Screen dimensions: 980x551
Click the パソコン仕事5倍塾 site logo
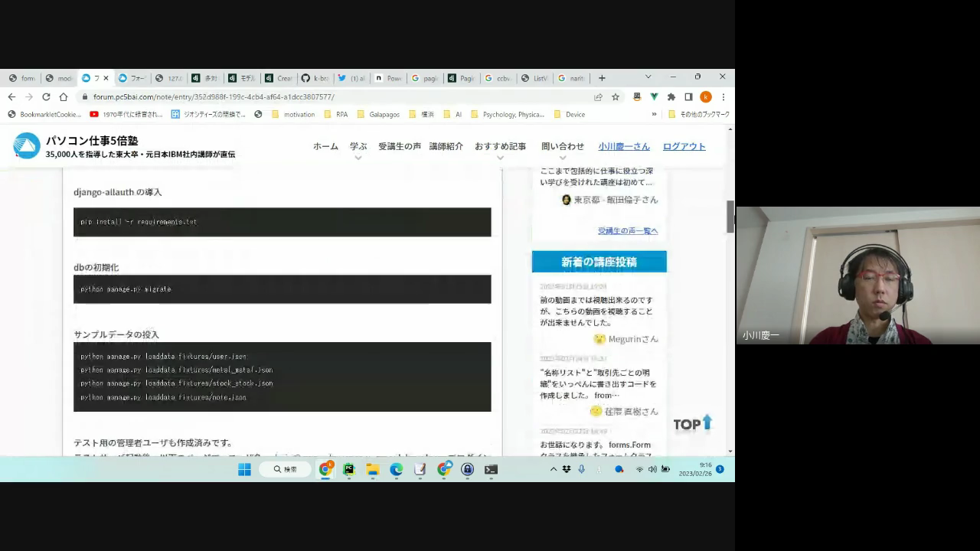click(x=26, y=145)
